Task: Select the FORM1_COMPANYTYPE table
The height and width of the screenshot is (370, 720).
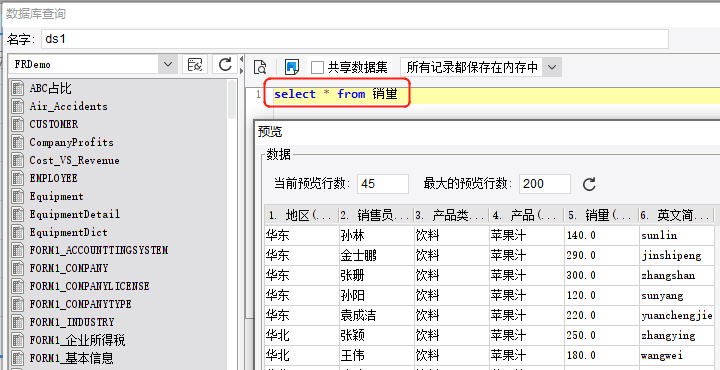Action: (x=80, y=304)
